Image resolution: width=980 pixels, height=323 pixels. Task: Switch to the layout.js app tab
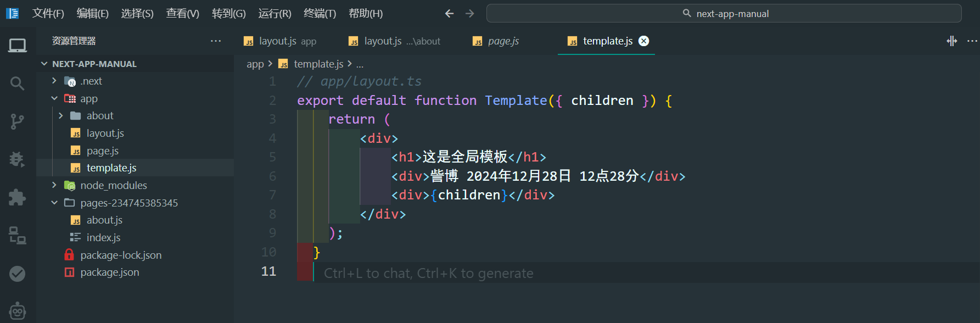pos(287,41)
